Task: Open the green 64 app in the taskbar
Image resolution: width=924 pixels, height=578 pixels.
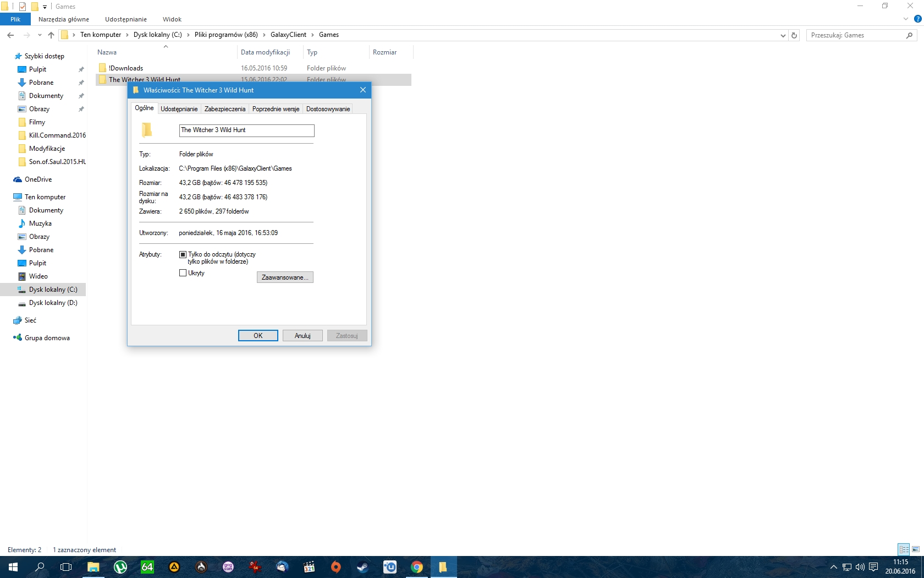Action: tap(147, 567)
